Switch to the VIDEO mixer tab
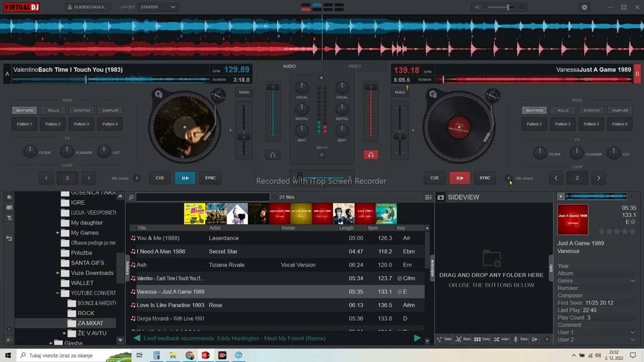644x362 pixels. (354, 66)
